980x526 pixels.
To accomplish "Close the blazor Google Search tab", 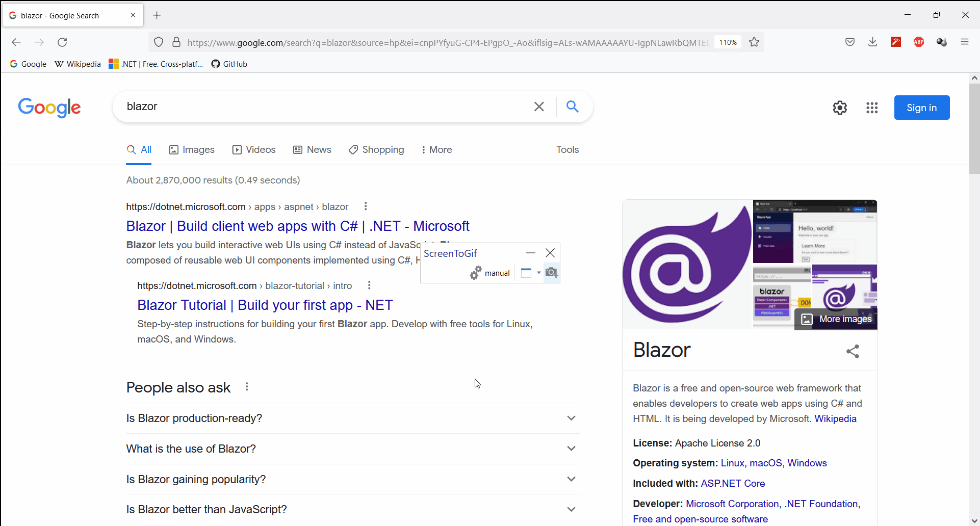I will 133,15.
